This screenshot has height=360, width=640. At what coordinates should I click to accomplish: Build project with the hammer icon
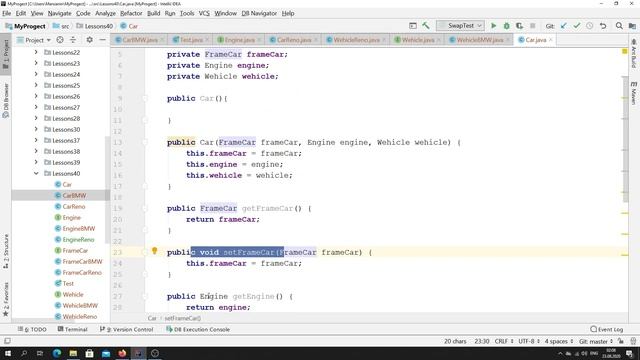point(426,26)
